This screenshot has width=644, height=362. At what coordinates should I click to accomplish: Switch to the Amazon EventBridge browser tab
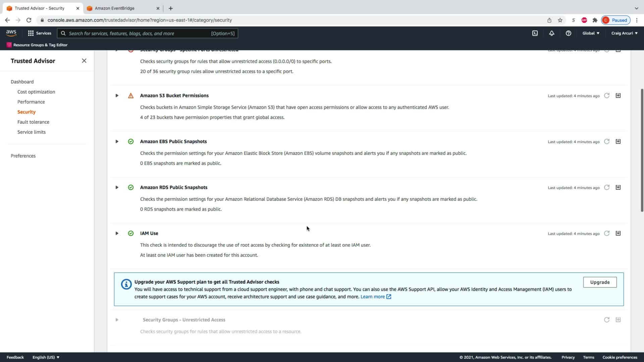tap(114, 8)
